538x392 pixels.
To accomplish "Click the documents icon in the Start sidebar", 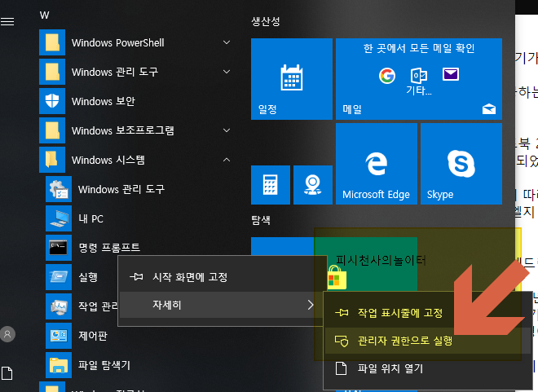I will pyautogui.click(x=7, y=373).
